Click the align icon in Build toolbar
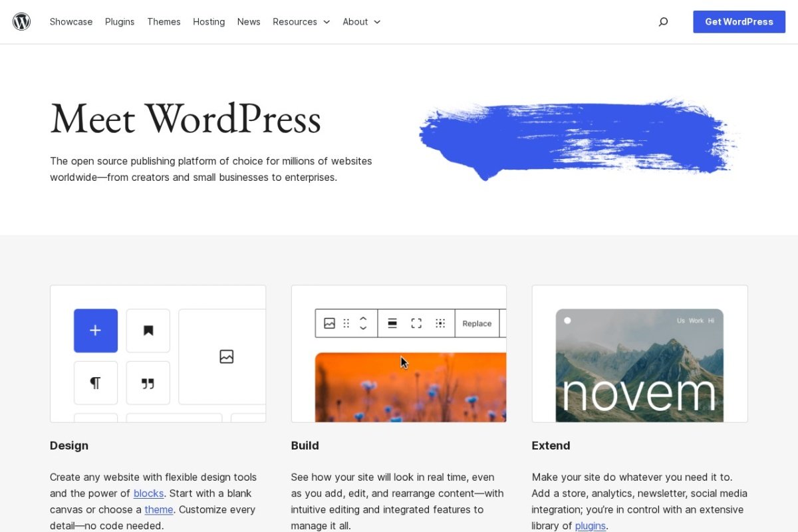 [392, 323]
